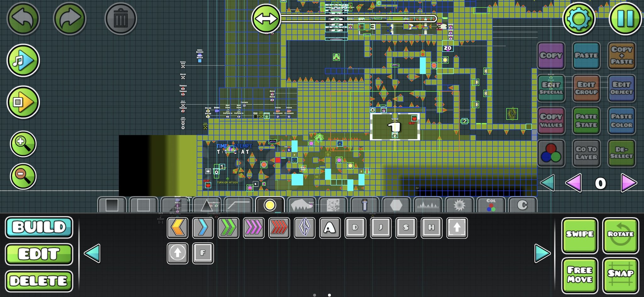Select the H block object
Image resolution: width=644 pixels, height=297 pixels.
(431, 228)
